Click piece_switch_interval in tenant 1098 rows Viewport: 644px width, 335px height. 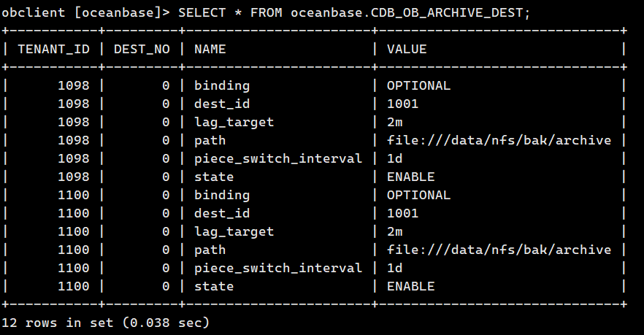[278, 158]
